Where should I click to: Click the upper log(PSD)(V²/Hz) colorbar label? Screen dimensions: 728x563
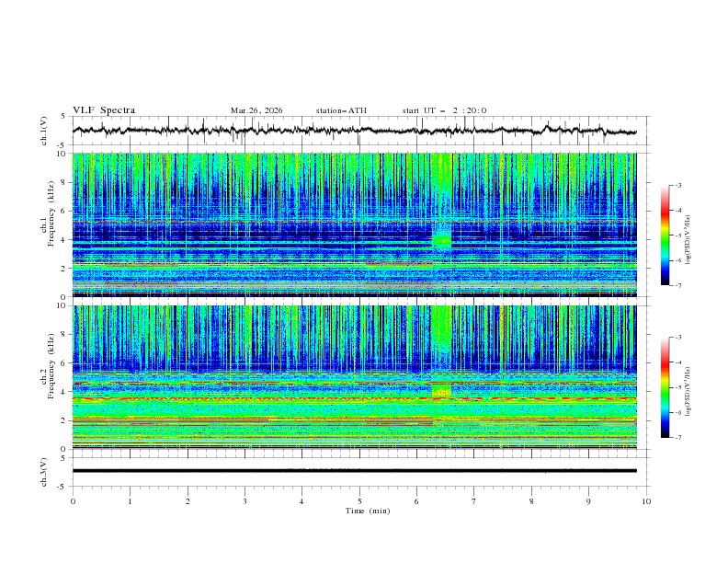coord(688,240)
